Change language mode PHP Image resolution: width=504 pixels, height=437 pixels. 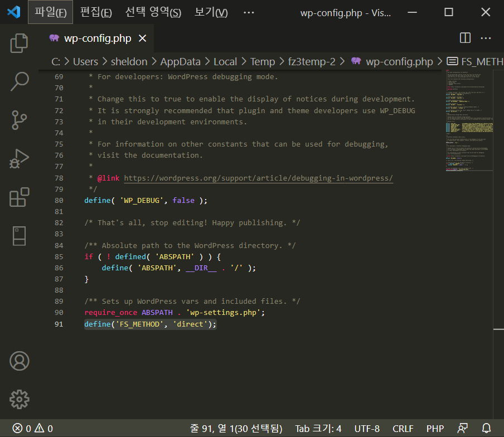point(435,428)
